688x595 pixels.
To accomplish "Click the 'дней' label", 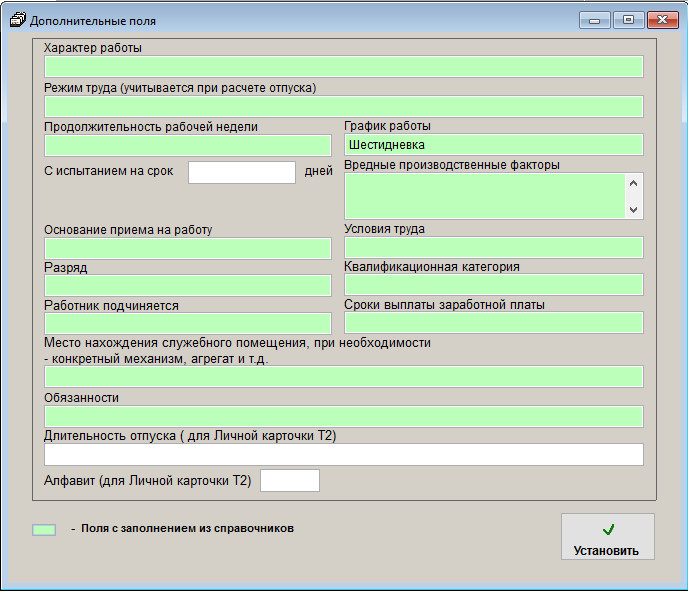I will coord(318,171).
